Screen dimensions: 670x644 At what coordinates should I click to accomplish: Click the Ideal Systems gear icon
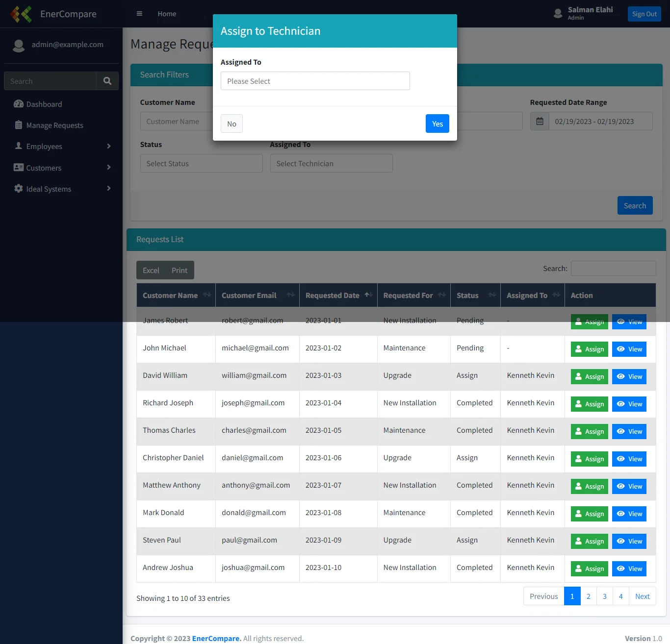19,189
